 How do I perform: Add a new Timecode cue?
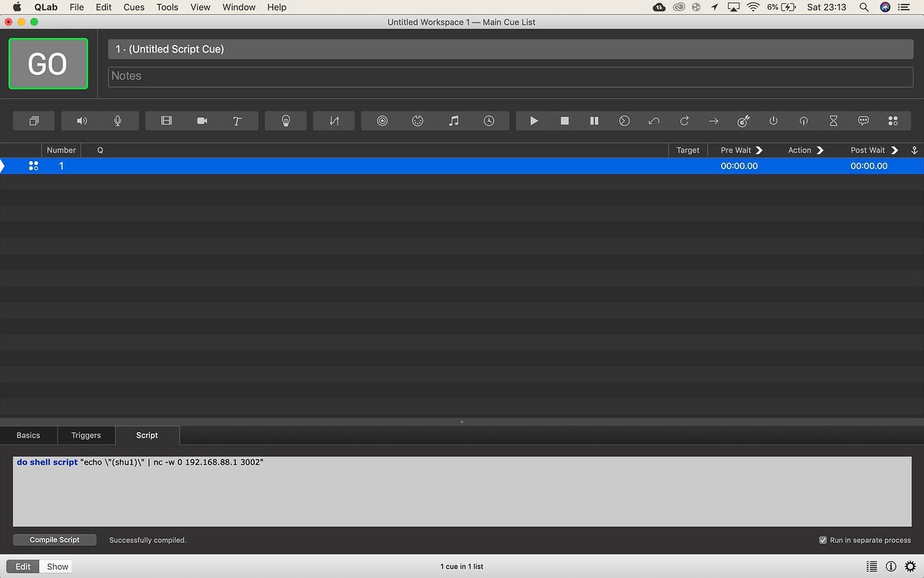click(489, 121)
